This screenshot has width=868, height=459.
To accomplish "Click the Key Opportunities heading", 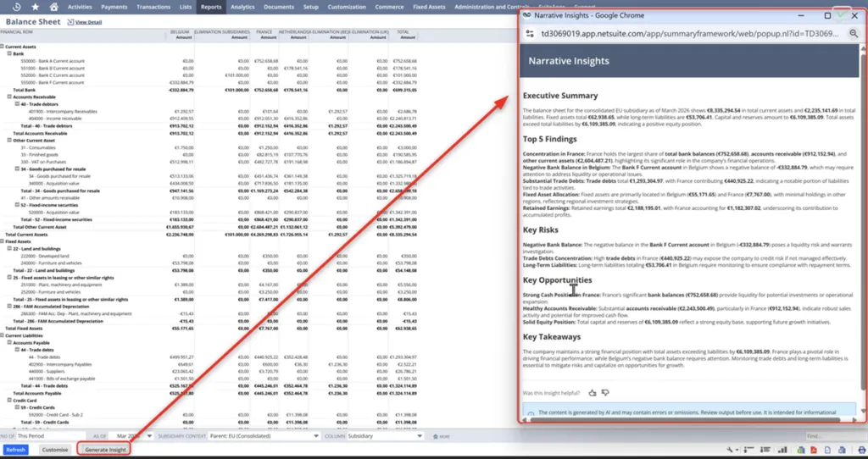I will tap(558, 279).
